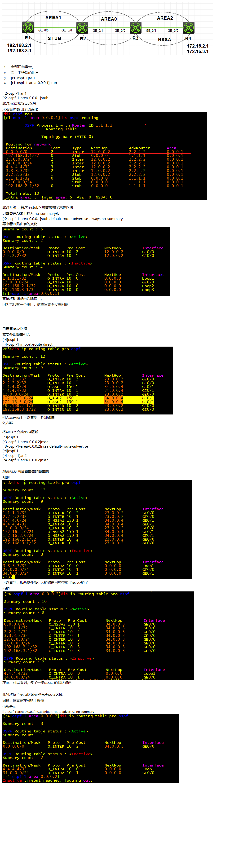Select list item '看一下特殊的地方'
This screenshot has height=868, width=243.
coord(25,73)
